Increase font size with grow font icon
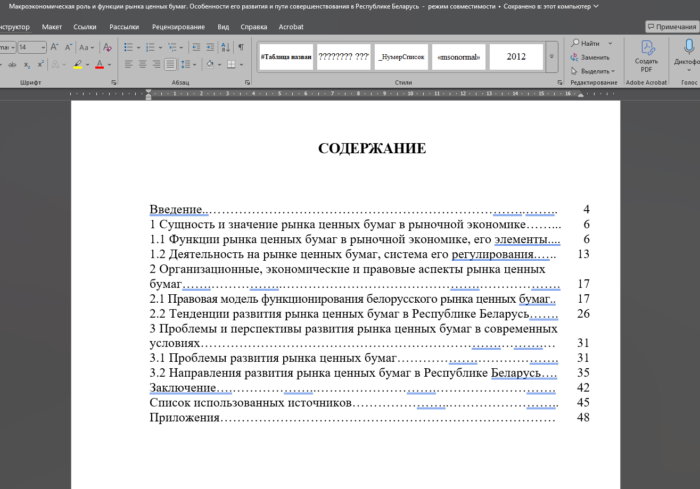The height and width of the screenshot is (489, 700). point(54,47)
